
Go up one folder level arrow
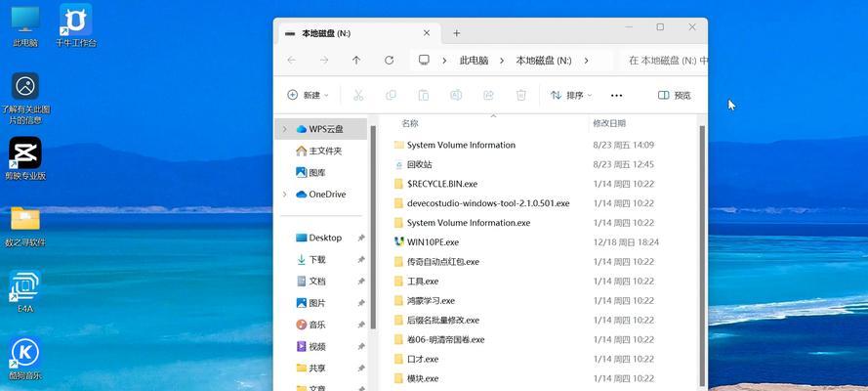click(x=356, y=60)
